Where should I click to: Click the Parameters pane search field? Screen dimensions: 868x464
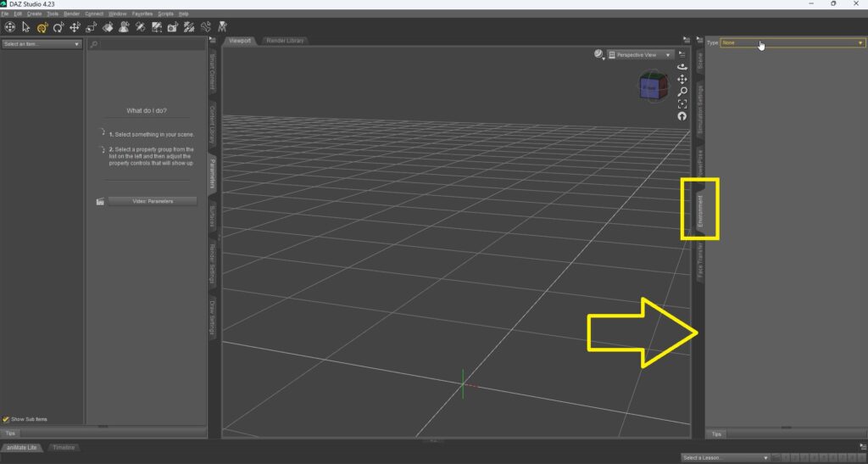(x=146, y=44)
